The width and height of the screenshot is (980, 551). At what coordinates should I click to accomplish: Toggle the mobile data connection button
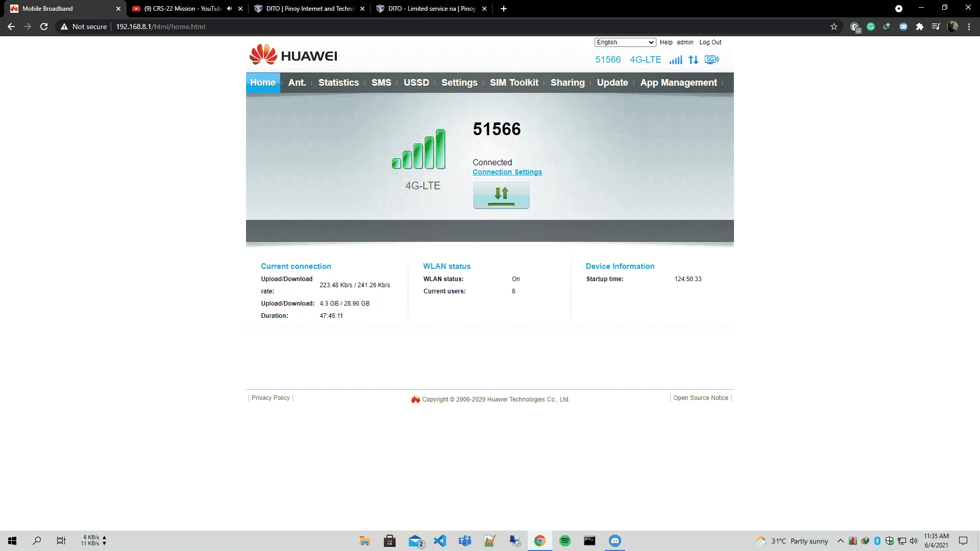pyautogui.click(x=501, y=196)
